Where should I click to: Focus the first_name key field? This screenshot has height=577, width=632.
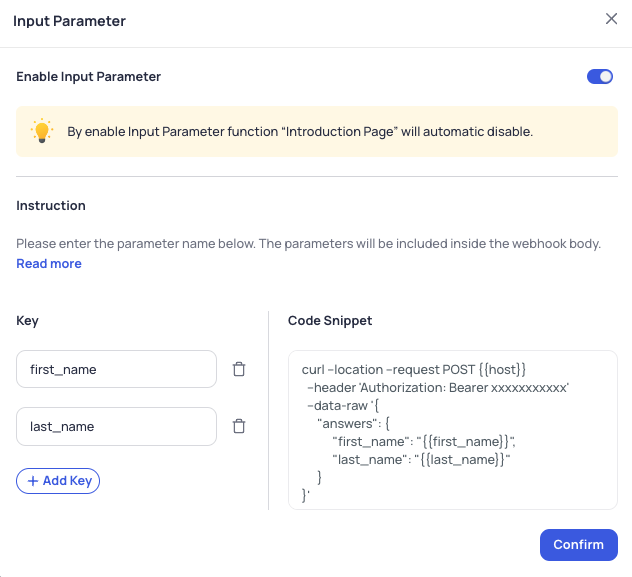point(116,369)
